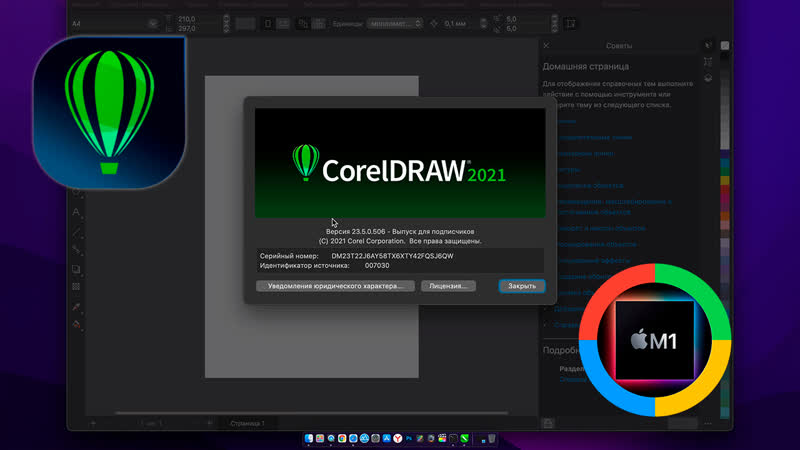This screenshot has width=800, height=450.
Task: Select the Eyedropper tool in the toolbox
Action: [76, 307]
